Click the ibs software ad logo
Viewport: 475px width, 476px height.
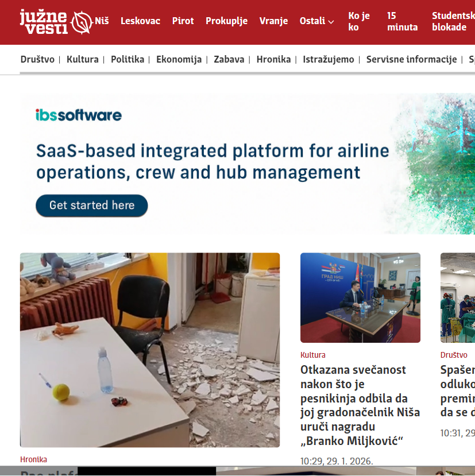click(79, 115)
